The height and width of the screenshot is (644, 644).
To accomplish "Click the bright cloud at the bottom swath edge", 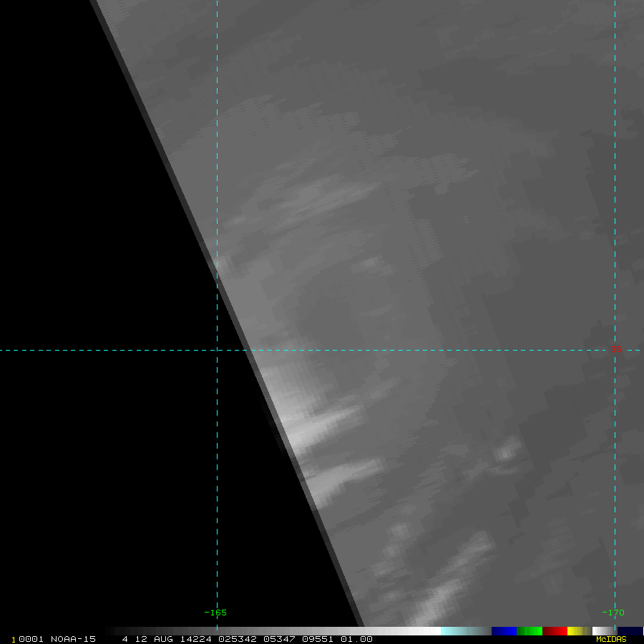I will point(436,601).
